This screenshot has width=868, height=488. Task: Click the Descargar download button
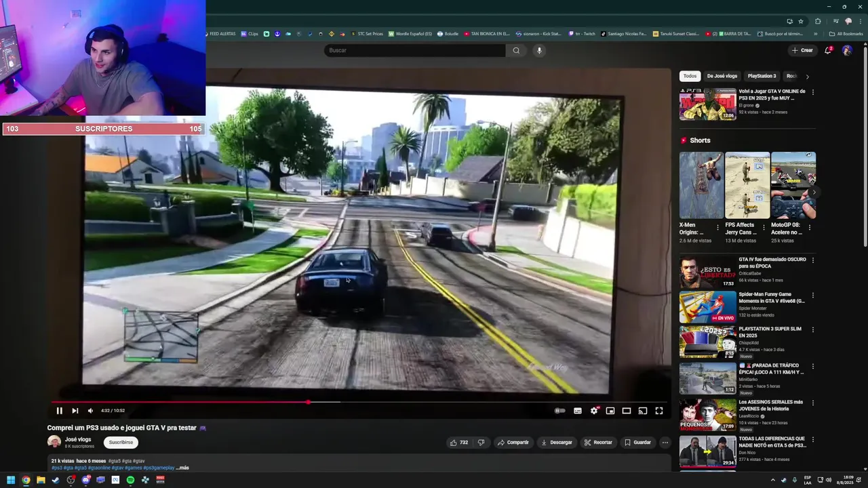point(557,443)
